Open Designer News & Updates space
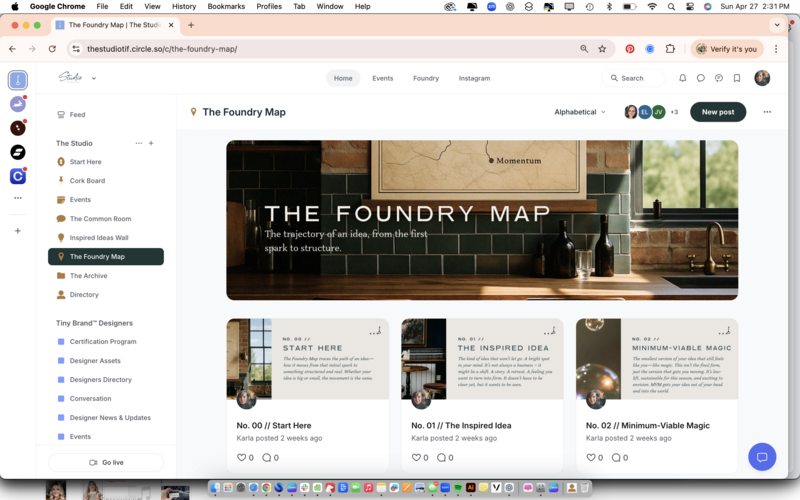This screenshot has width=800, height=500. tap(106, 417)
